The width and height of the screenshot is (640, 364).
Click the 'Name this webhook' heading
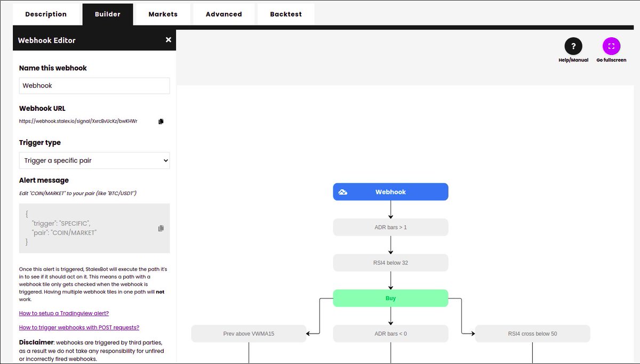coord(53,68)
